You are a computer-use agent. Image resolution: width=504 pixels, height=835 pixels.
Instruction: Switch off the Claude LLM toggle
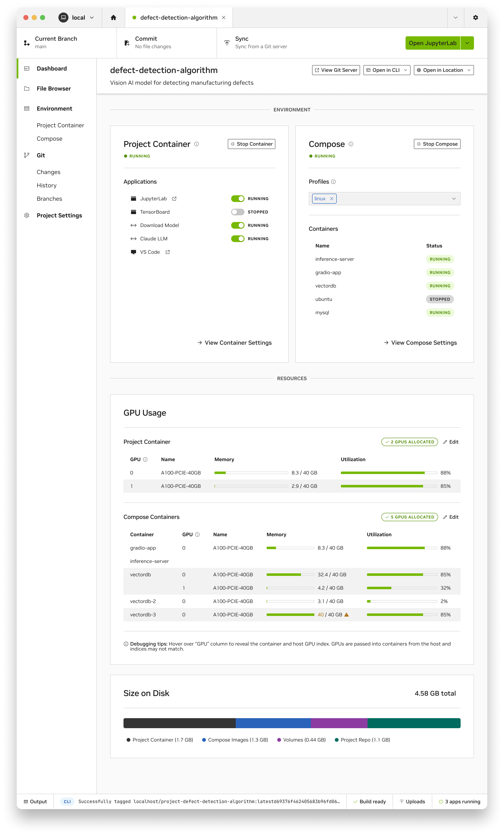coord(238,238)
